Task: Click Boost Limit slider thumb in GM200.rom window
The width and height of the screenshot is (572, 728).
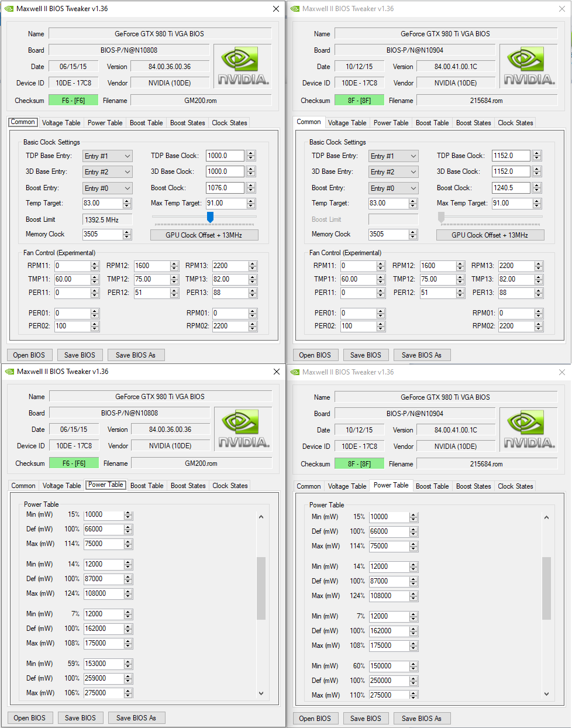Action: pos(210,217)
